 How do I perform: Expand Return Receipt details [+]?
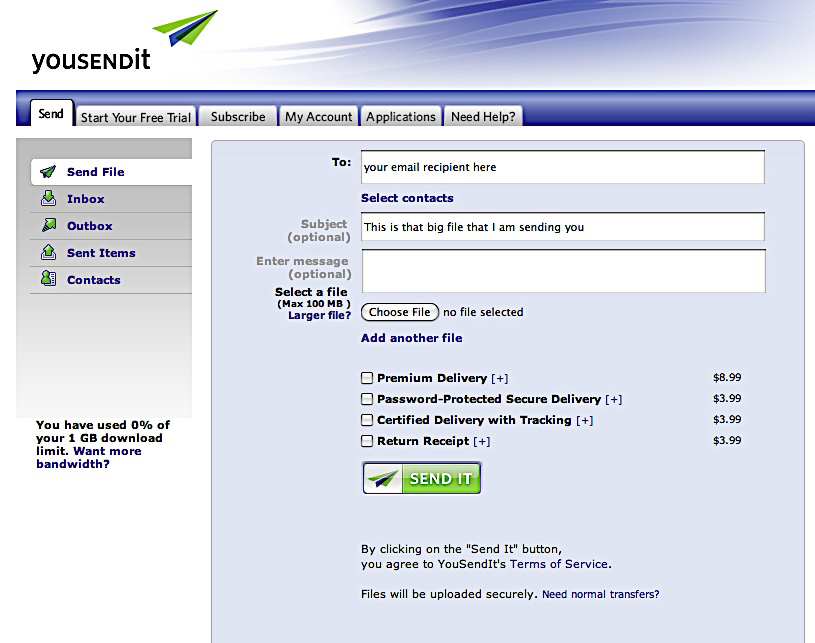pos(482,441)
